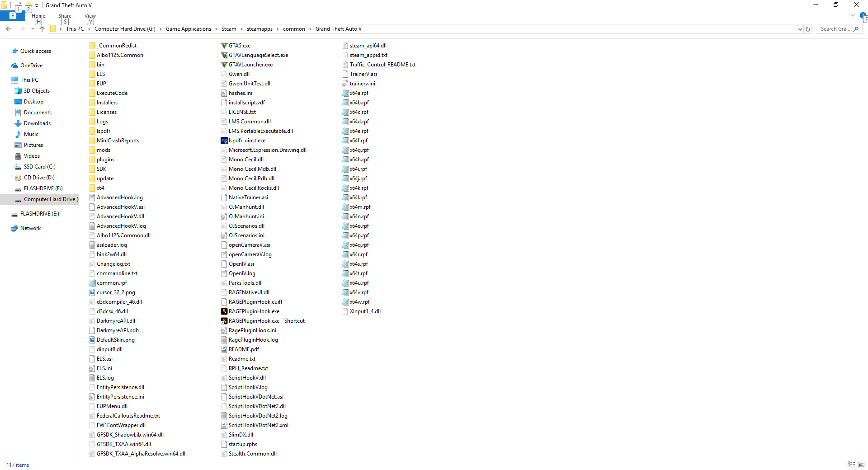Select the TrainerV.asi file

pyautogui.click(x=360, y=74)
